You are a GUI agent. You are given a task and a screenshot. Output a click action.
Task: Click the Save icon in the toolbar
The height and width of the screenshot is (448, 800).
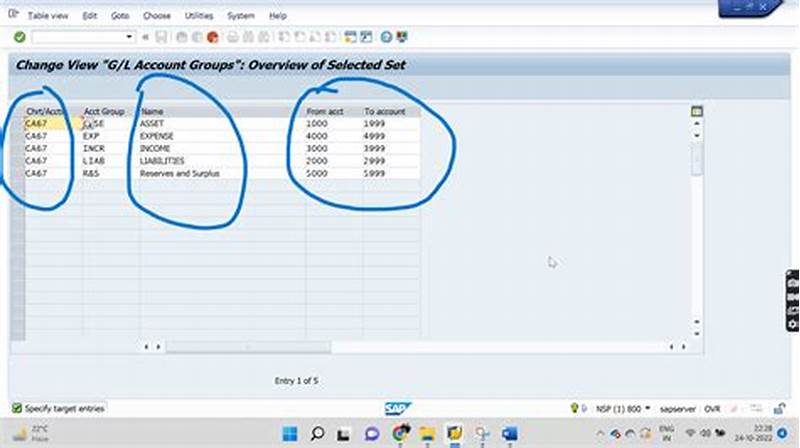point(161,37)
